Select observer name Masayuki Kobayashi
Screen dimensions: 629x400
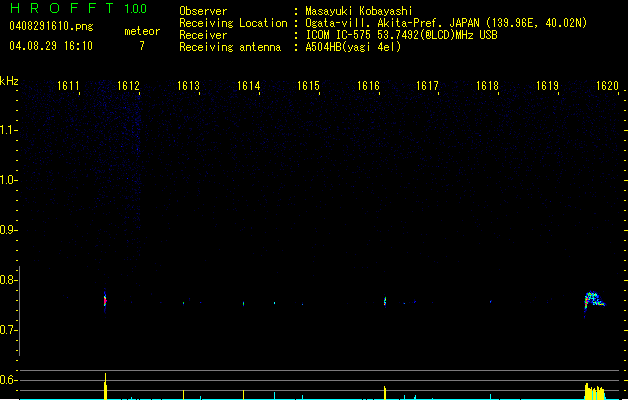coord(359,11)
